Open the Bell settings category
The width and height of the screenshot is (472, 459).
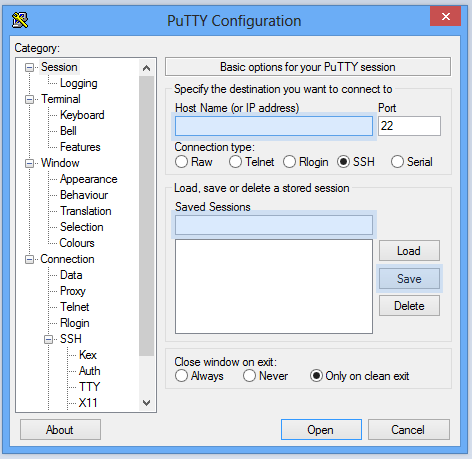(68, 131)
